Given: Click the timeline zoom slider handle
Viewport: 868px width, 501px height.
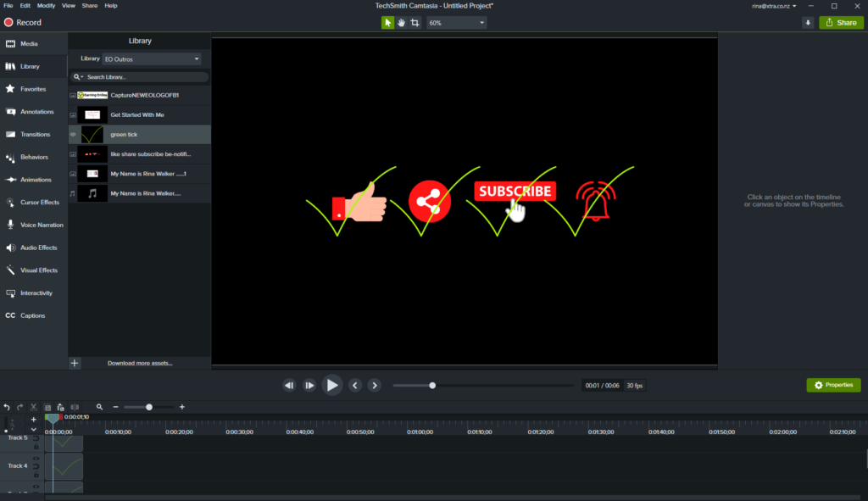Looking at the screenshot, I should pos(149,408).
